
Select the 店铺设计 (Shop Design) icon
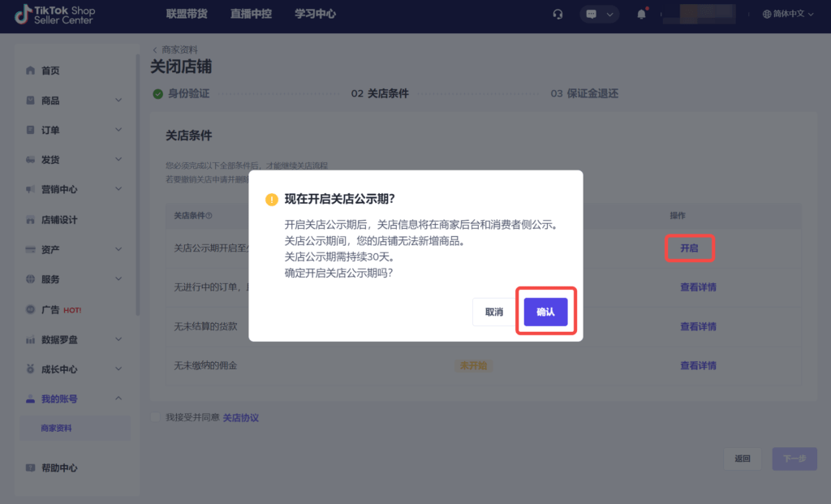tap(30, 218)
